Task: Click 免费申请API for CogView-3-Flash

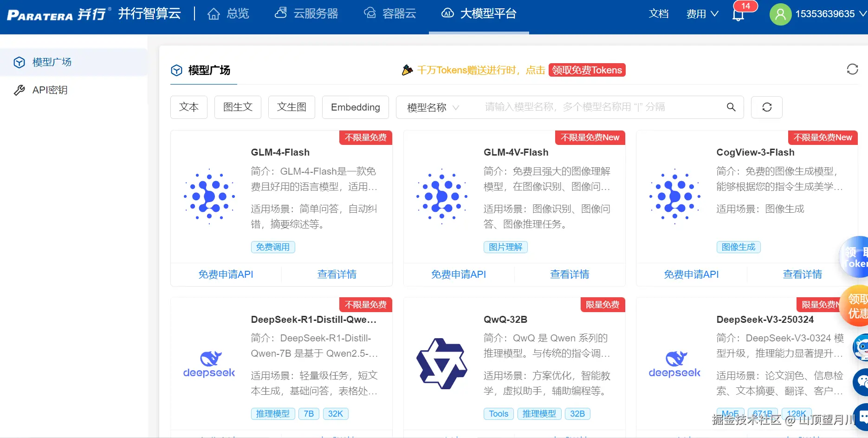Action: point(691,275)
